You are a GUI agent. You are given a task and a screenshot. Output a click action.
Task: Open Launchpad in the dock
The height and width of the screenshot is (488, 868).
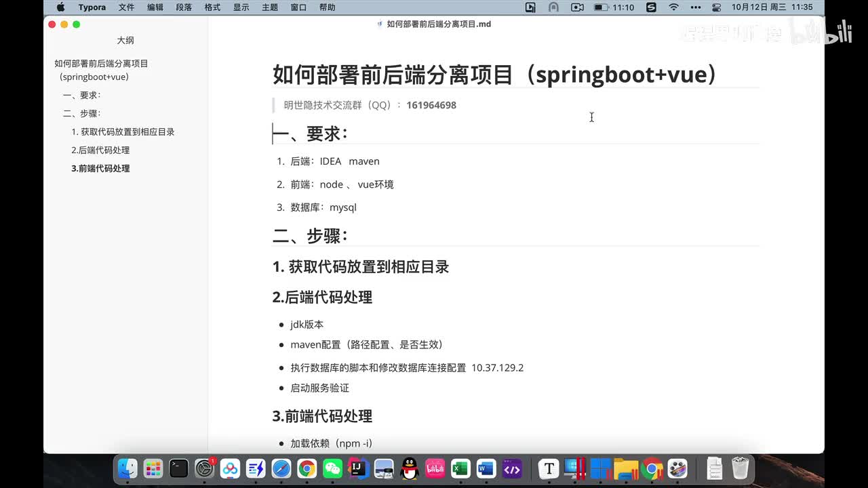coord(153,468)
